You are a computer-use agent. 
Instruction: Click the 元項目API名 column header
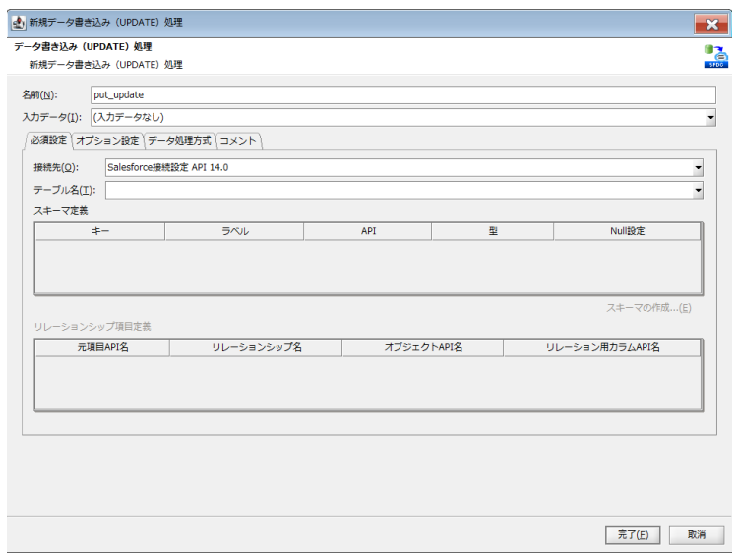[x=102, y=347]
